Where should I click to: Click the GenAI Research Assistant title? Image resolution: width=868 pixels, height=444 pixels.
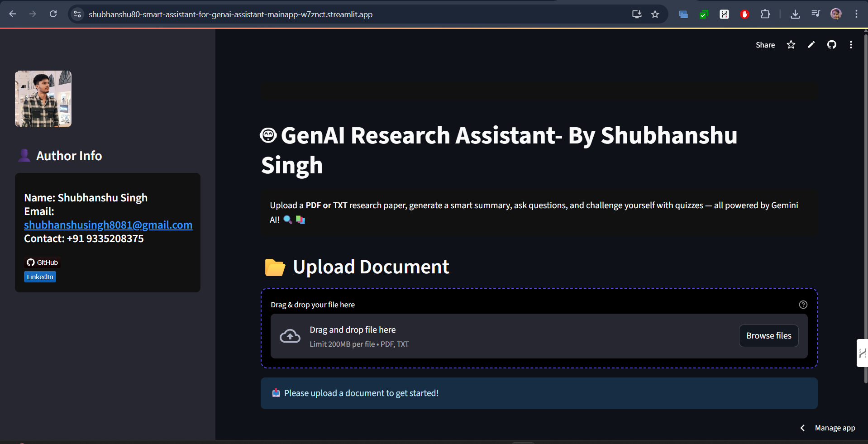point(499,150)
